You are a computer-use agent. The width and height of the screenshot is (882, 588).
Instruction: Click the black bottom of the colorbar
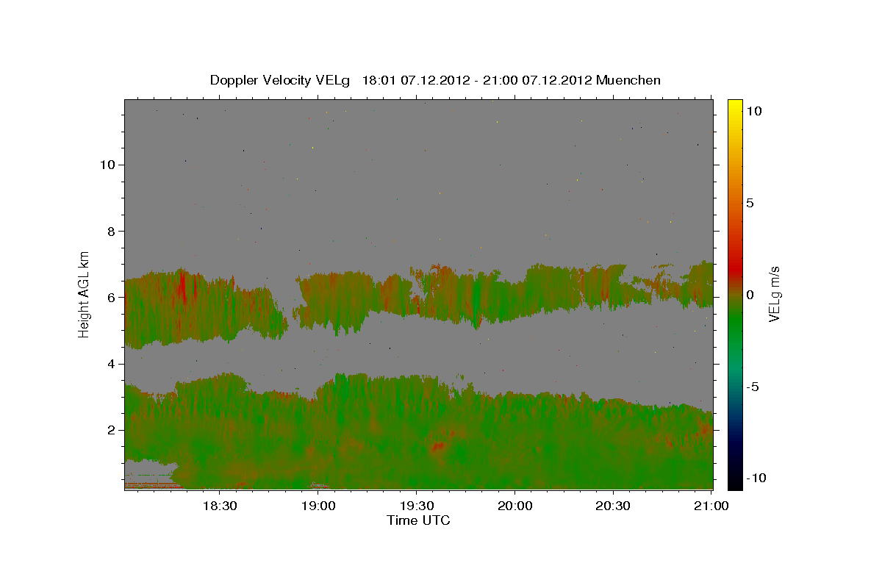tap(734, 481)
